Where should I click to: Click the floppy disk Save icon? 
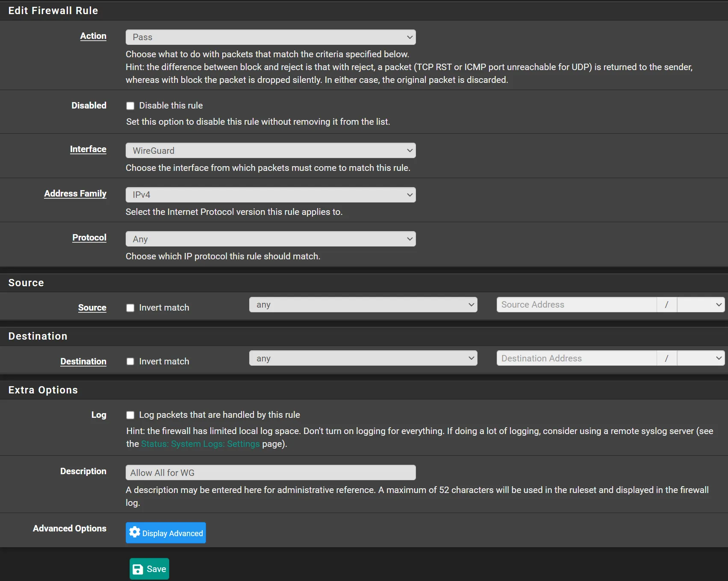[x=138, y=569]
